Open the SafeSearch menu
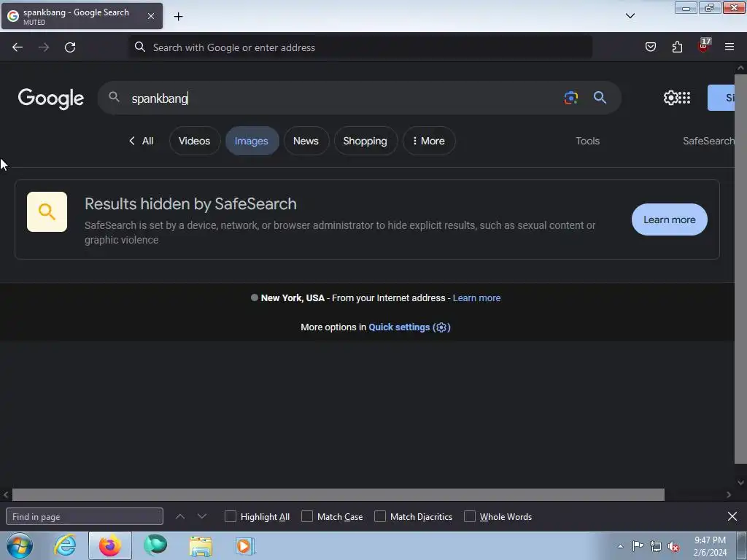This screenshot has width=747, height=560. pos(708,141)
